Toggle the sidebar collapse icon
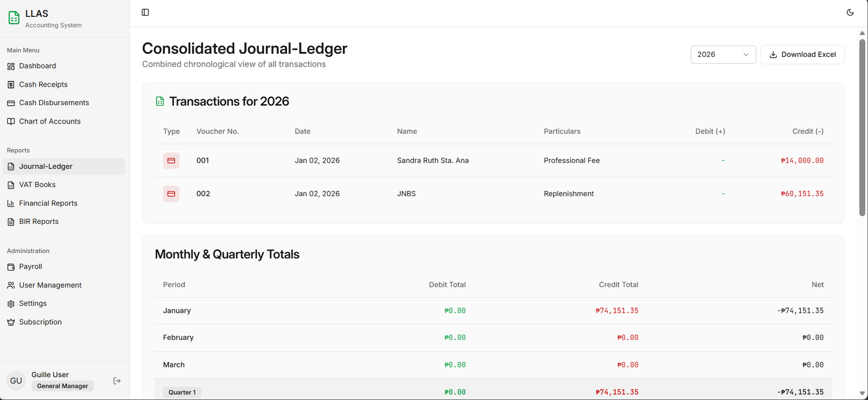The width and height of the screenshot is (868, 400). tap(145, 12)
